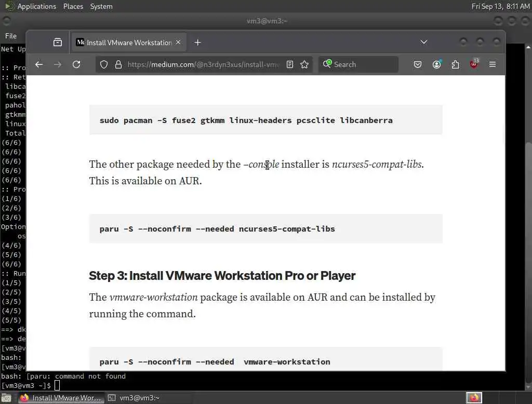The height and width of the screenshot is (404, 532).
Task: Click the italic ncurses5-compat-libs text
Action: (x=377, y=165)
